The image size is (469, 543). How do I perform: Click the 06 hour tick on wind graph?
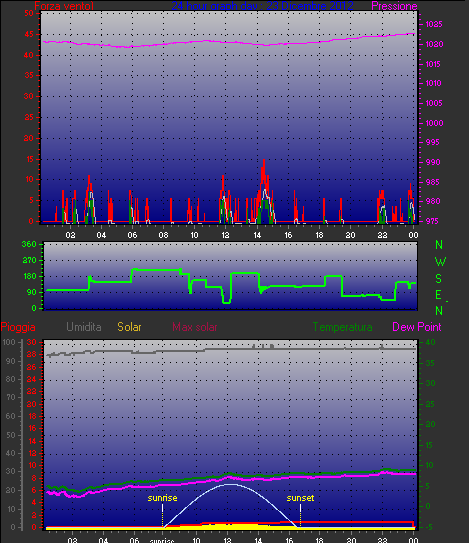point(132,235)
